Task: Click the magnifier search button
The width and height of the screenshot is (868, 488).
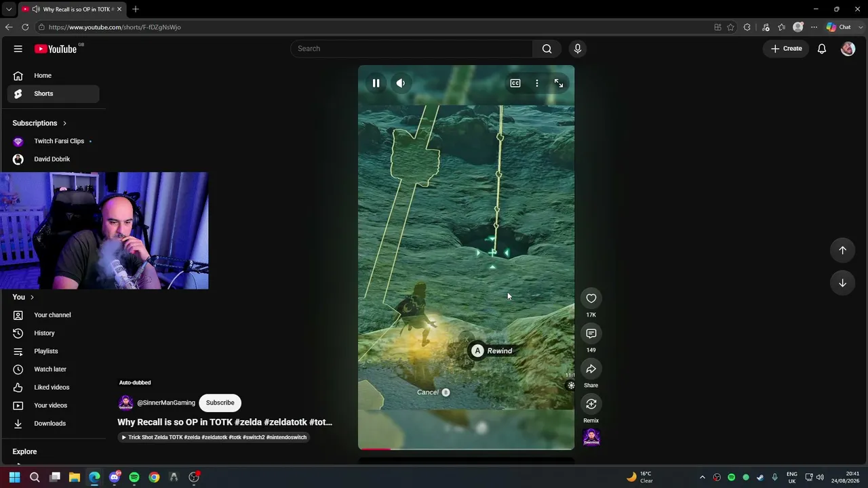Action: point(547,49)
